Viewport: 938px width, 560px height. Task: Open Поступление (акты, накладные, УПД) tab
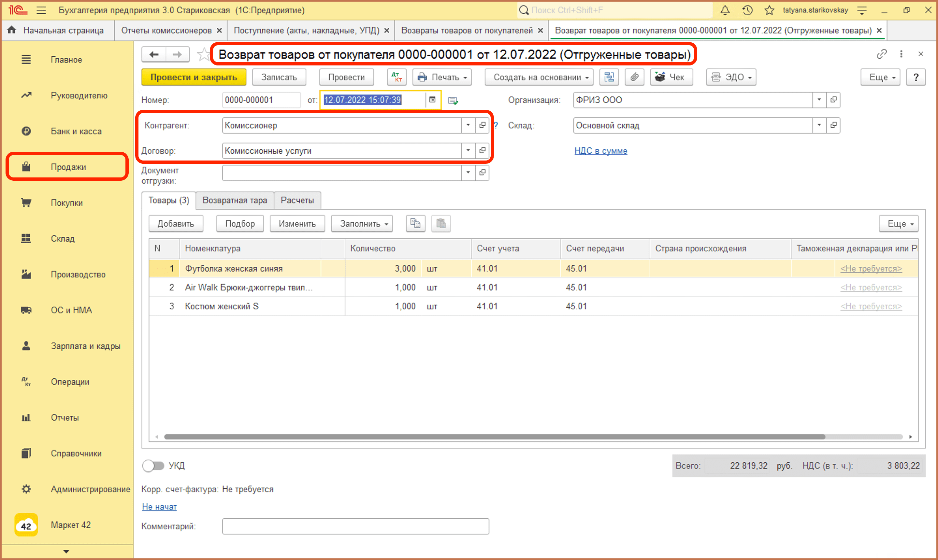306,31
